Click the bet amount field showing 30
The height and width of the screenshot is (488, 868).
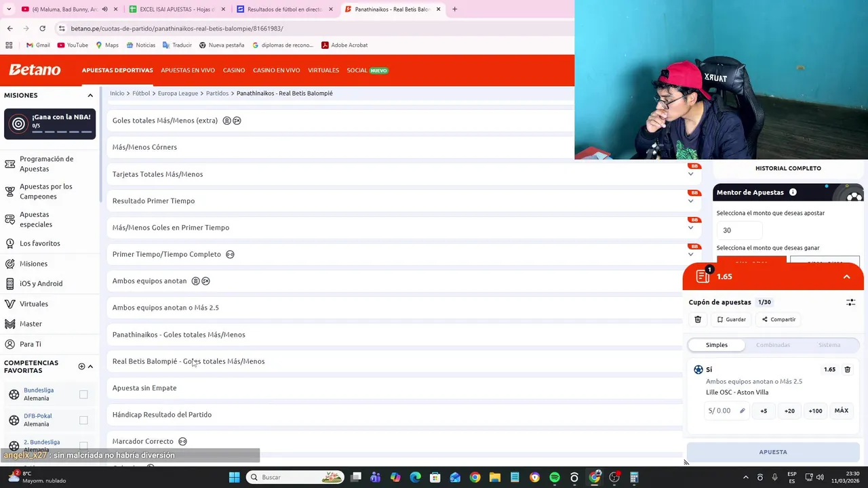(738, 230)
